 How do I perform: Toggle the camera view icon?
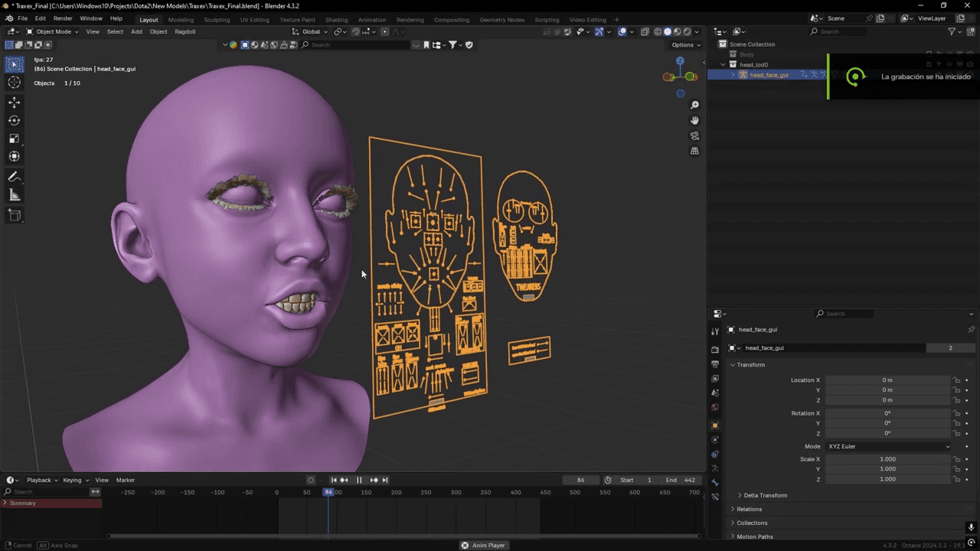coord(694,135)
